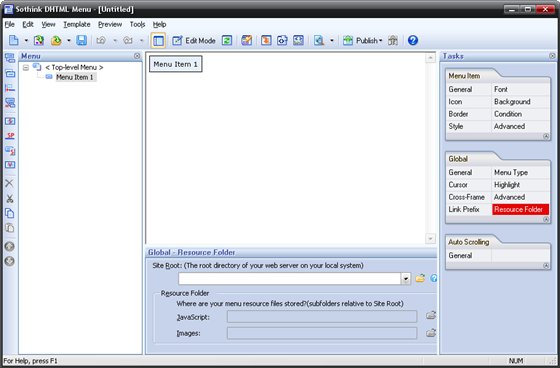
Task: Click the Delete X icon in sidebar
Action: coord(10,183)
